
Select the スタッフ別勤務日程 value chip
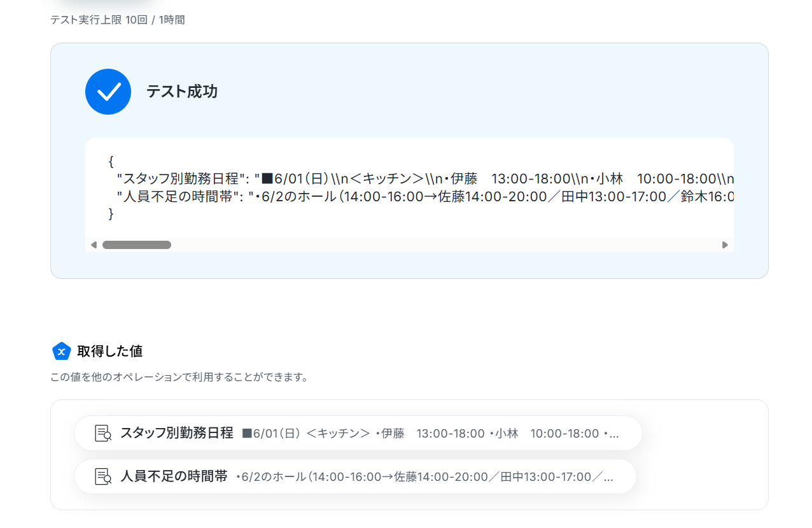point(358,433)
